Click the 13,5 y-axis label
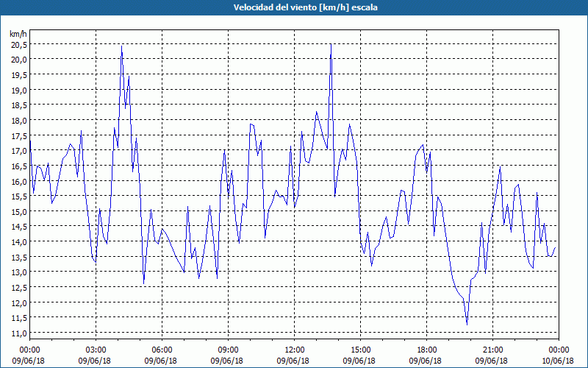This screenshot has width=588, height=368. [18, 257]
